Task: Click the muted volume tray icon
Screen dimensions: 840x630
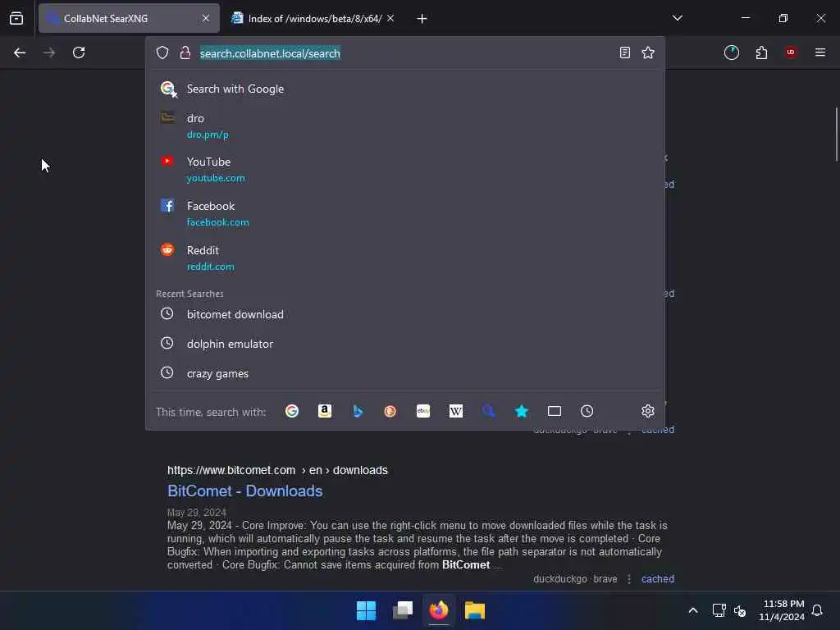Action: [x=741, y=610]
